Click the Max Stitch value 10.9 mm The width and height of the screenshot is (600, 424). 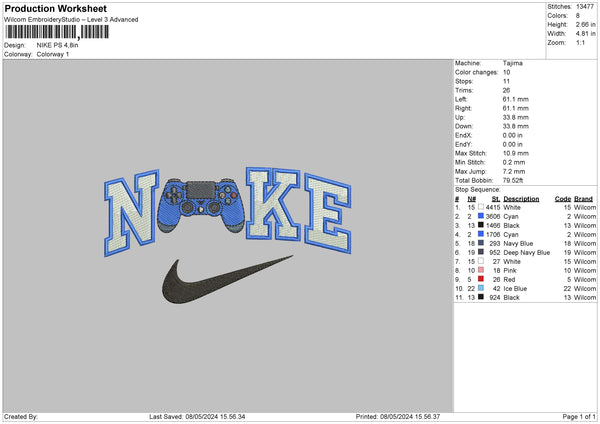(515, 153)
